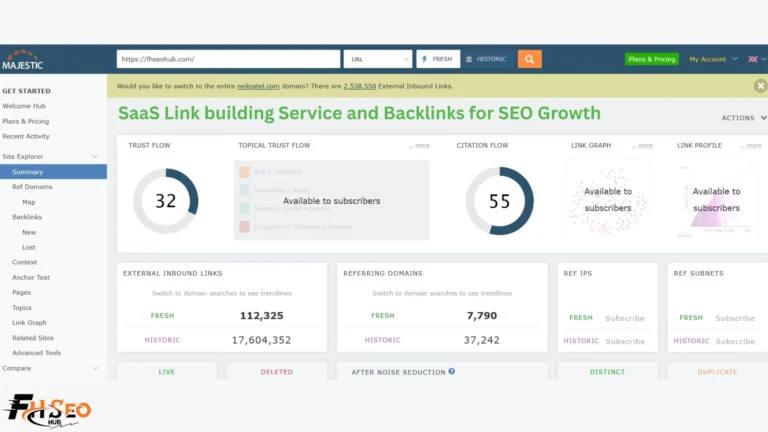Click fresh referring domains value 7,790

click(481, 315)
